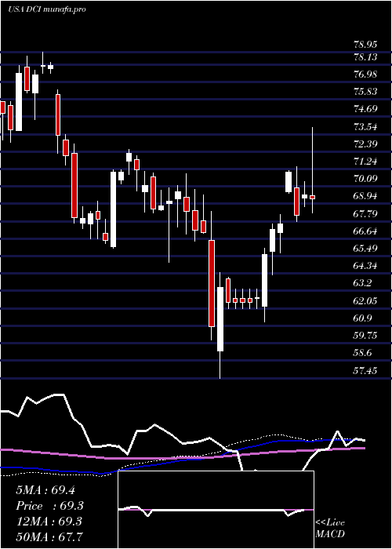Viewport: 392px width, 549px height.
Task: Click the 62.05 price axis label
Action: (x=366, y=300)
